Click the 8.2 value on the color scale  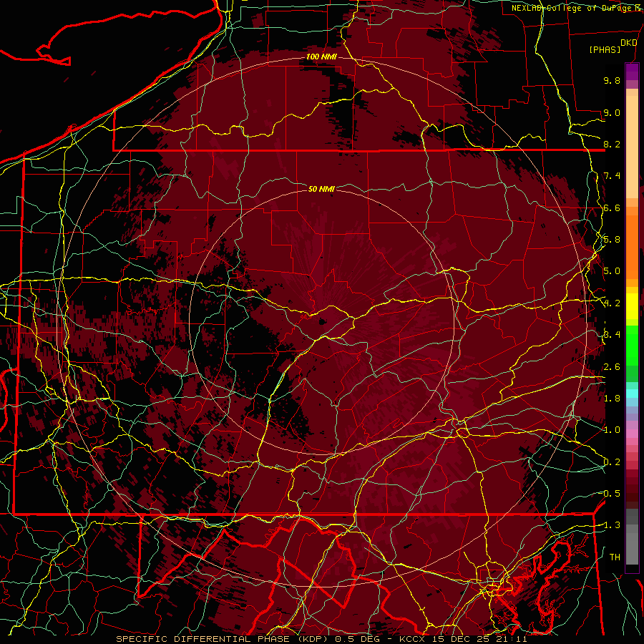point(612,144)
